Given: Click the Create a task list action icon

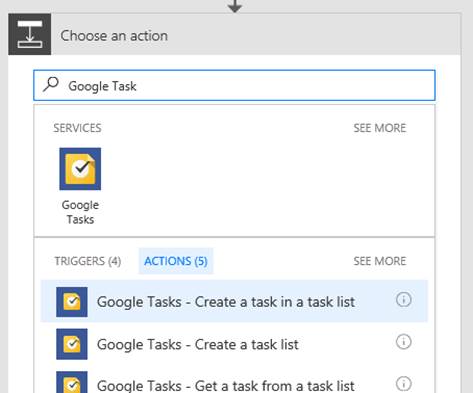Looking at the screenshot, I should (72, 344).
